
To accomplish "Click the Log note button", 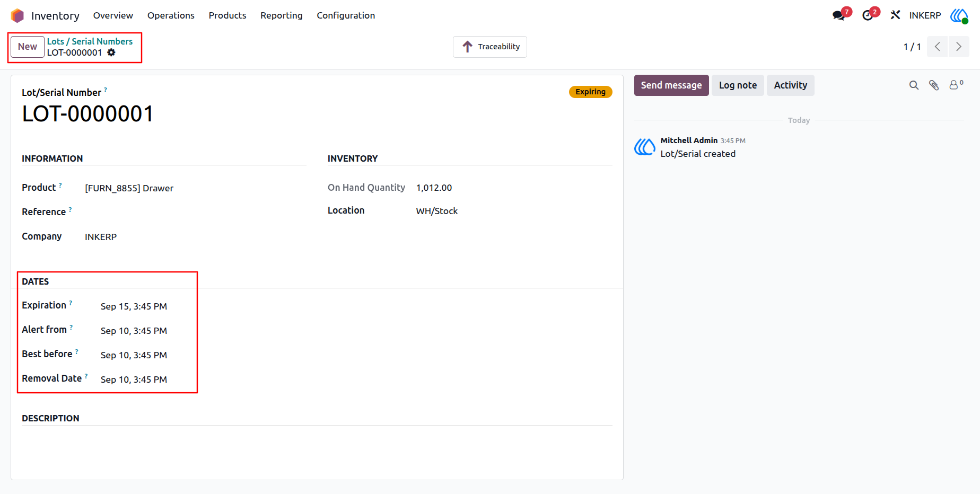I will click(738, 85).
